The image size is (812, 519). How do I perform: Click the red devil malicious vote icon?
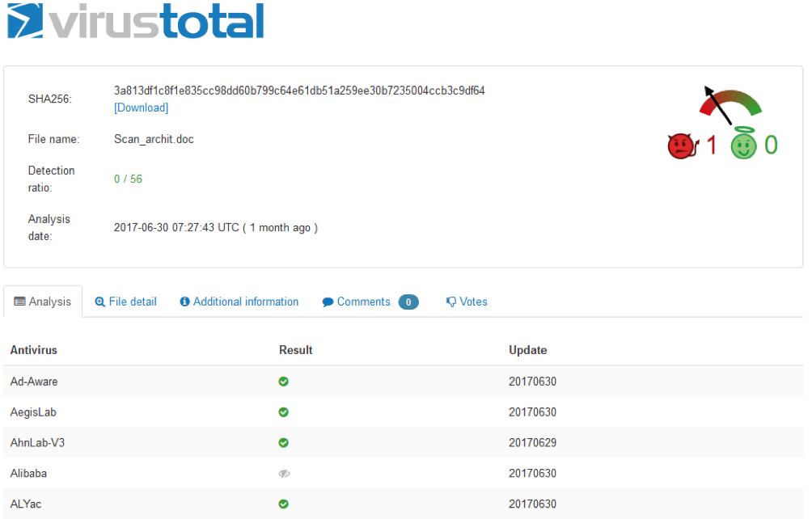tap(683, 146)
